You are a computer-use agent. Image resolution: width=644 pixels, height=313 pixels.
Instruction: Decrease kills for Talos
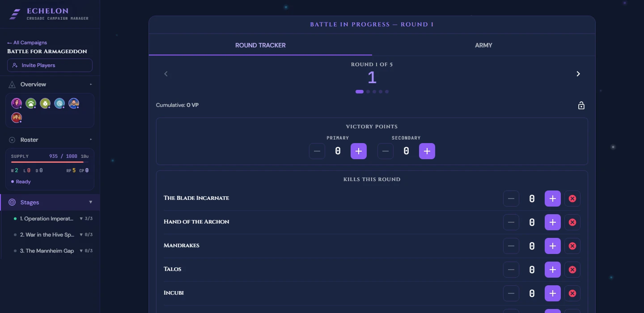click(511, 270)
